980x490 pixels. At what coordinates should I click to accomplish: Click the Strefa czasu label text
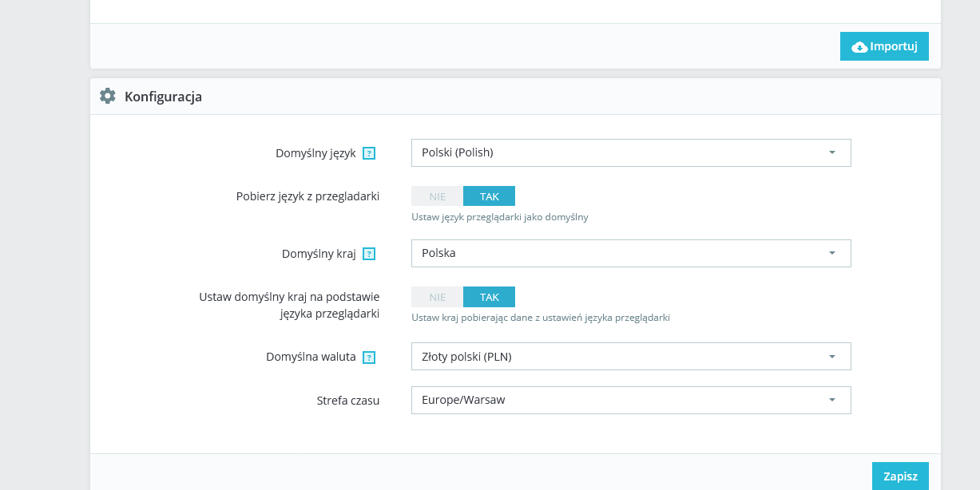[348, 401]
